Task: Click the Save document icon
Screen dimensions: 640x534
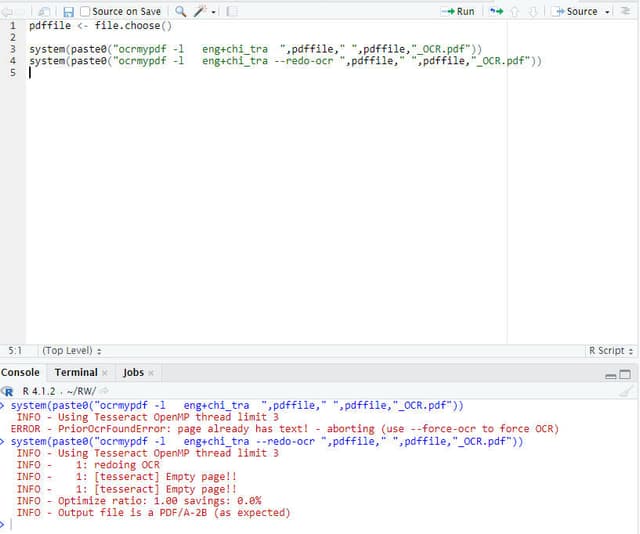Action: [x=68, y=11]
